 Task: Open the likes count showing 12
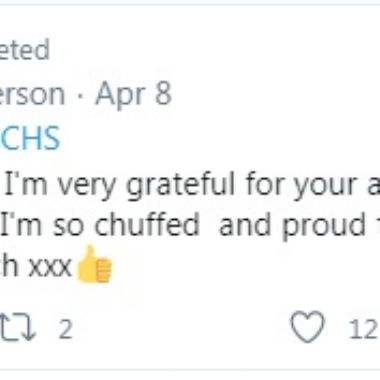tap(363, 329)
